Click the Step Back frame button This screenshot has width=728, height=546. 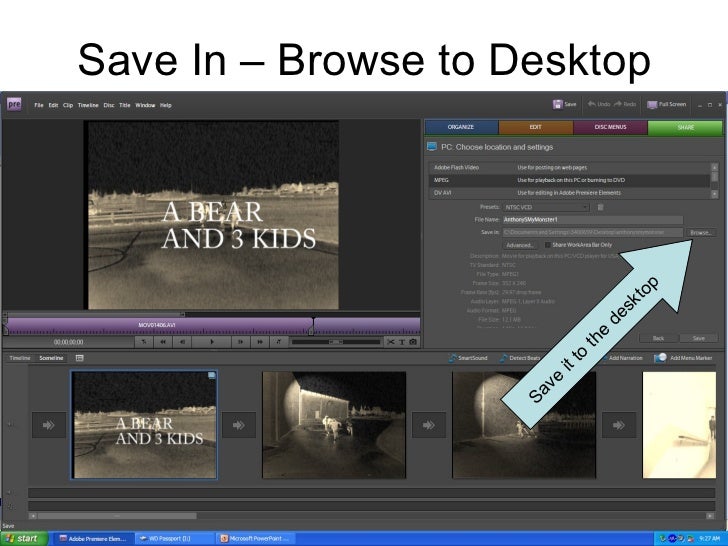point(182,342)
